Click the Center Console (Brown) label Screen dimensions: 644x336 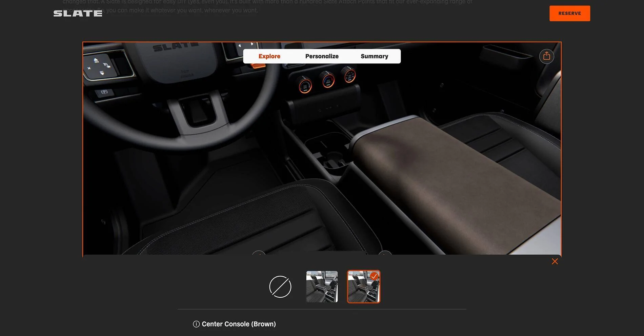[x=239, y=324]
